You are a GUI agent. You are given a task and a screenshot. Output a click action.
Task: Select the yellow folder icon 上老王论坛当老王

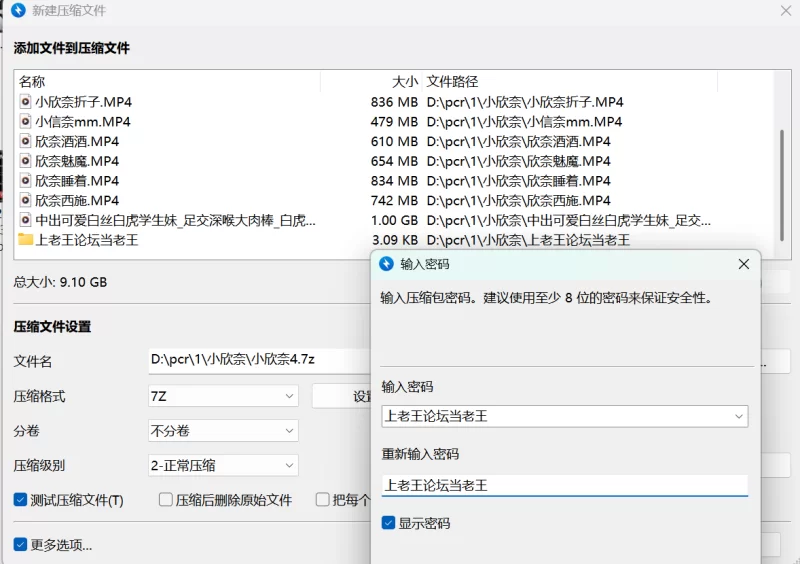(25, 240)
